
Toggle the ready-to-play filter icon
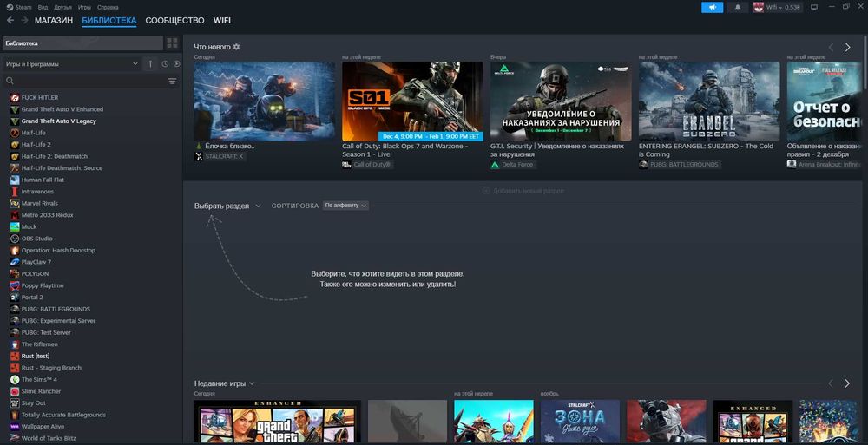click(x=176, y=64)
